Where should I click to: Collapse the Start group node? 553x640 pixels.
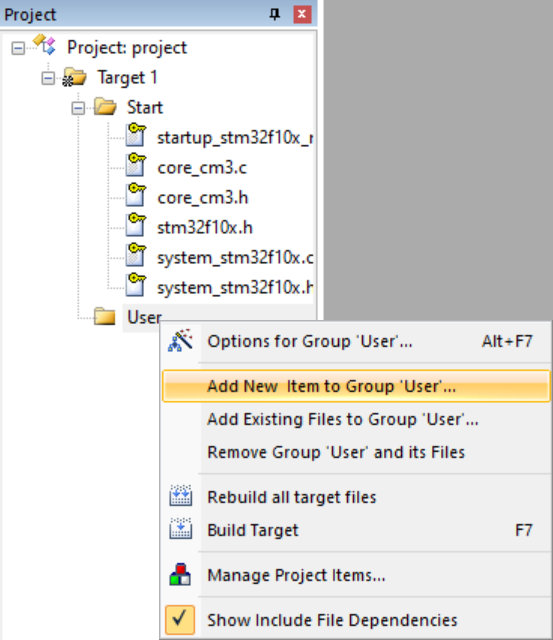[x=78, y=108]
